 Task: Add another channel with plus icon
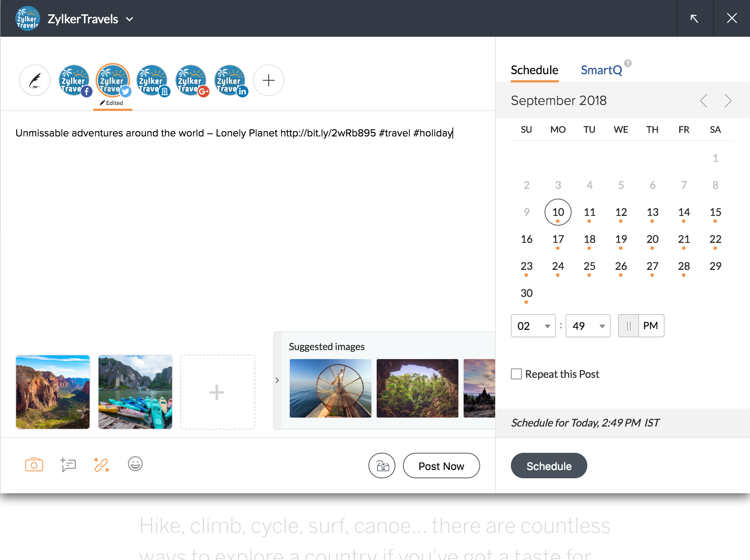point(269,80)
